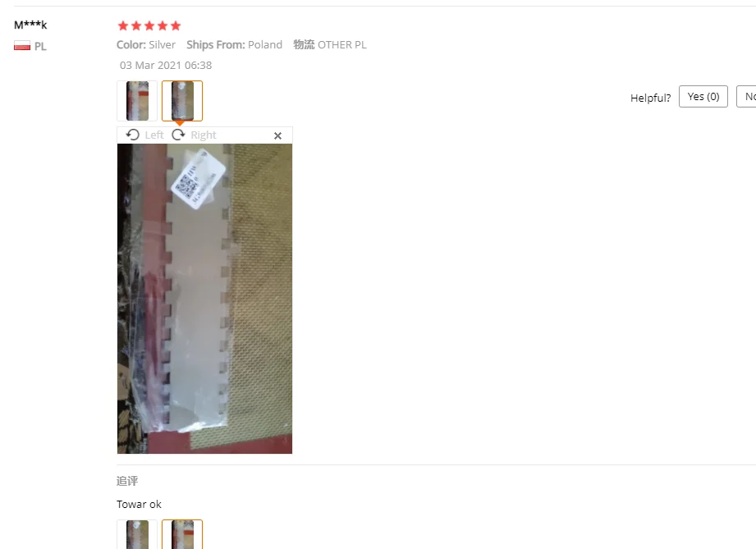Open the first thumbnail under Towar ok
This screenshot has width=756, height=549.
[x=137, y=534]
